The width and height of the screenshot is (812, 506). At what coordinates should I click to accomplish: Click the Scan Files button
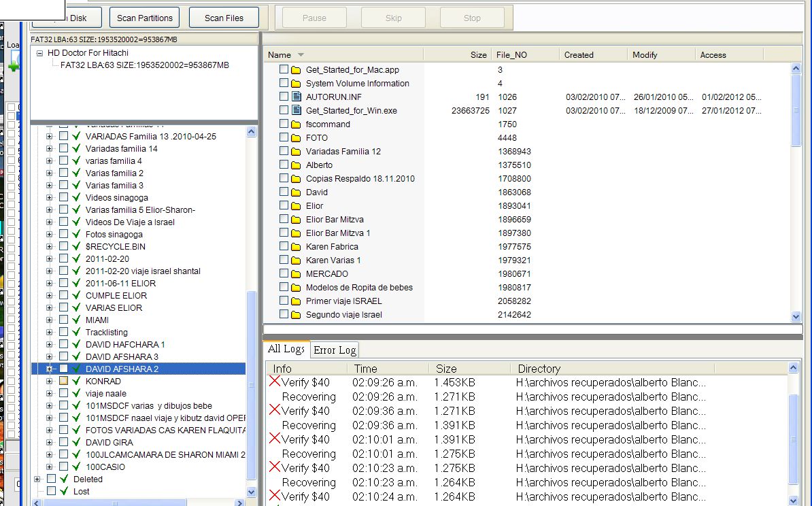[224, 18]
